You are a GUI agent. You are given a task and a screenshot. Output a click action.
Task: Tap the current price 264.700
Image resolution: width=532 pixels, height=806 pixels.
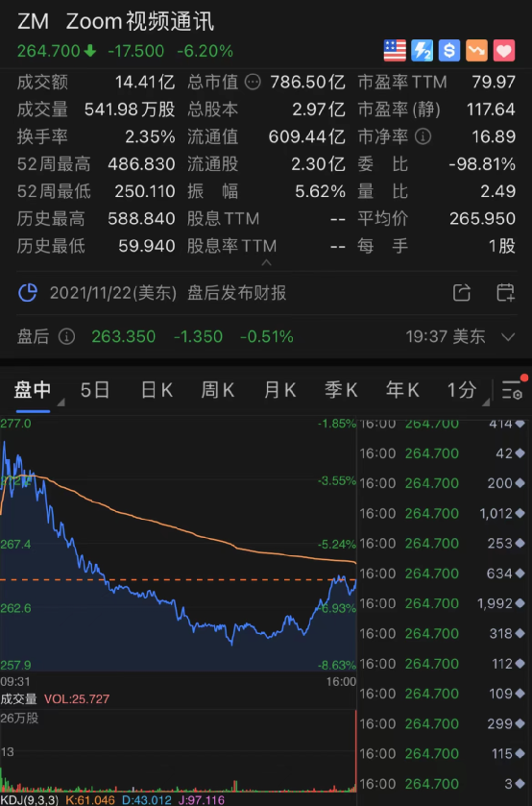click(49, 51)
